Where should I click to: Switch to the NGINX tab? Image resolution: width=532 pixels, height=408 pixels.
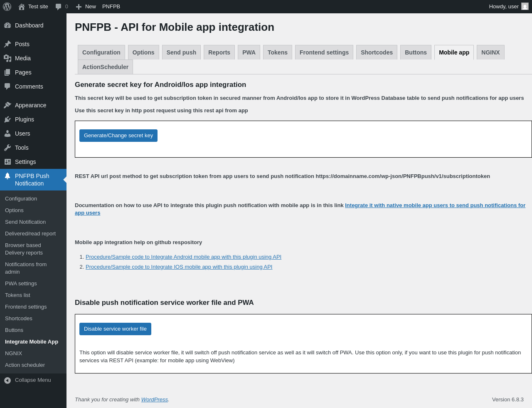[490, 52]
